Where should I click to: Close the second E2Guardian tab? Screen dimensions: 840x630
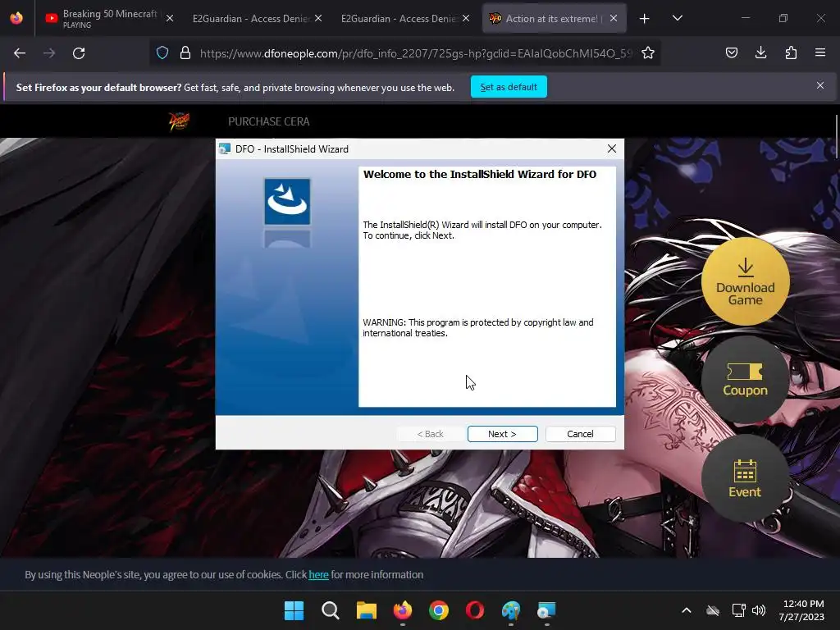(466, 18)
